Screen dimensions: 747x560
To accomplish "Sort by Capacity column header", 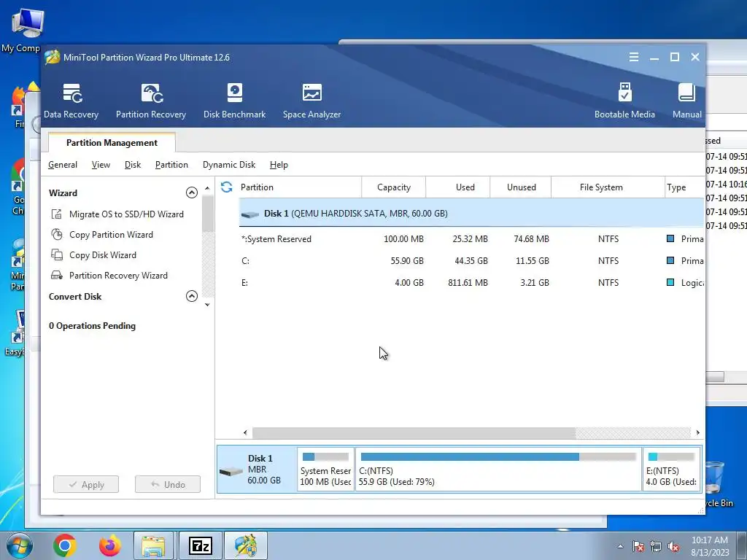I will click(393, 187).
